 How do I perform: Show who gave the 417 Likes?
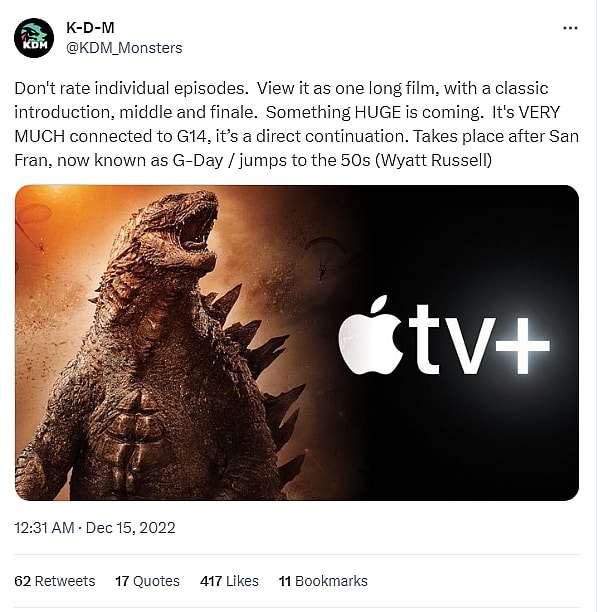click(x=229, y=581)
